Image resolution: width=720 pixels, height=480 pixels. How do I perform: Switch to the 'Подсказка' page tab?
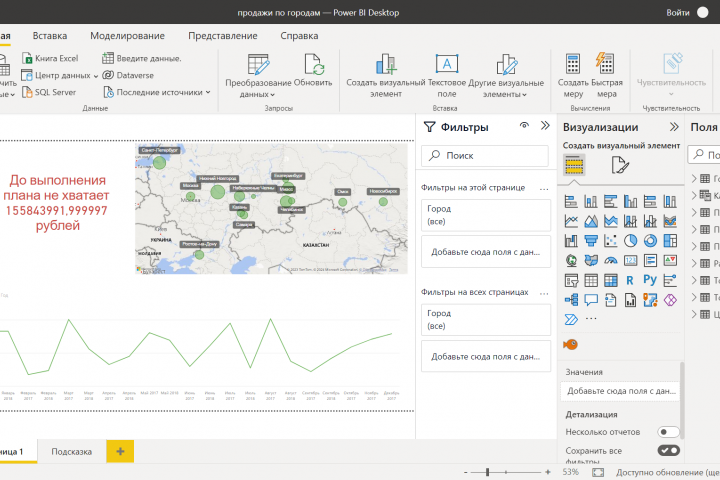point(72,452)
